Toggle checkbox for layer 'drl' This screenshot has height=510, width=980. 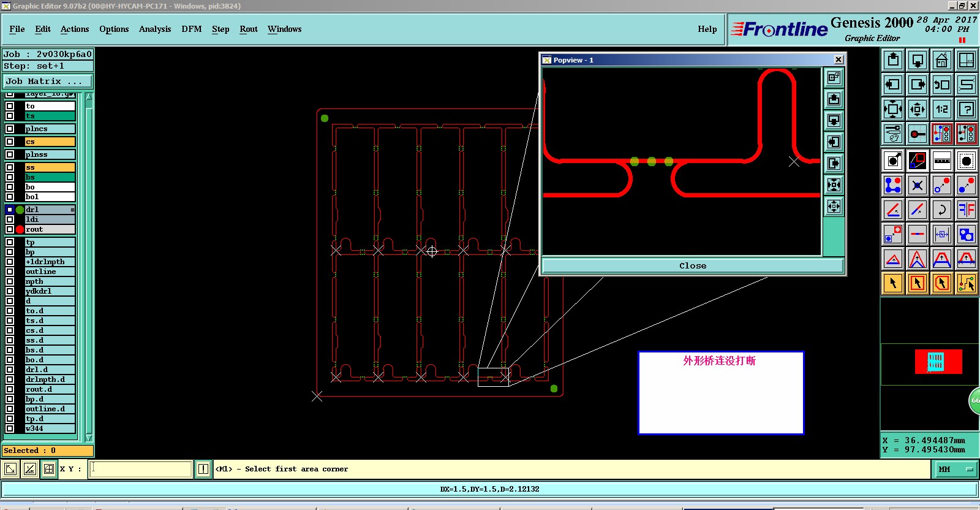[x=10, y=210]
